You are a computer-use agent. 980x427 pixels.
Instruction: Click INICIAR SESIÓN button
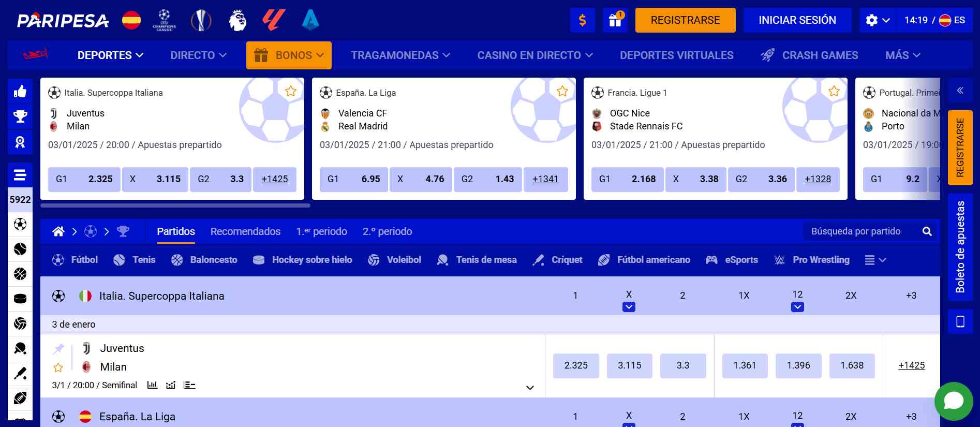coord(797,20)
